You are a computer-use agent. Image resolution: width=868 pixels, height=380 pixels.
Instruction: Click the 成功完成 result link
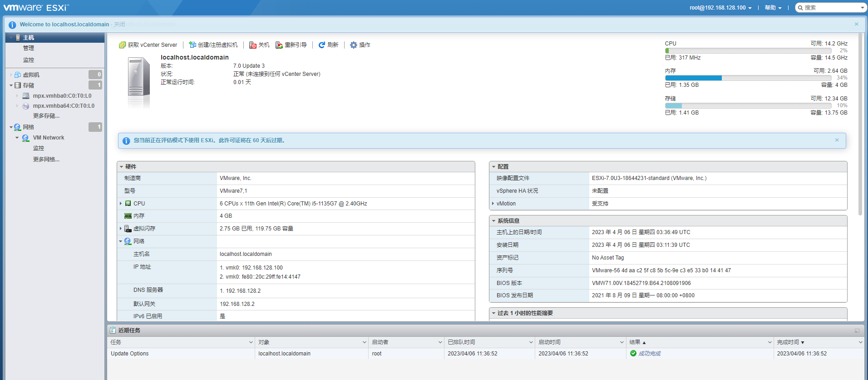(650, 354)
